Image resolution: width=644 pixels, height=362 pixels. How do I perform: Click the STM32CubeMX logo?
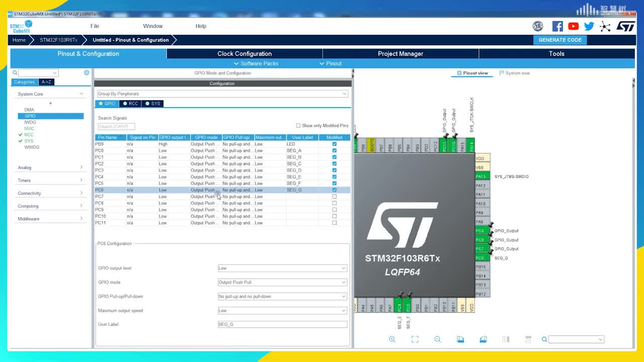[21, 27]
